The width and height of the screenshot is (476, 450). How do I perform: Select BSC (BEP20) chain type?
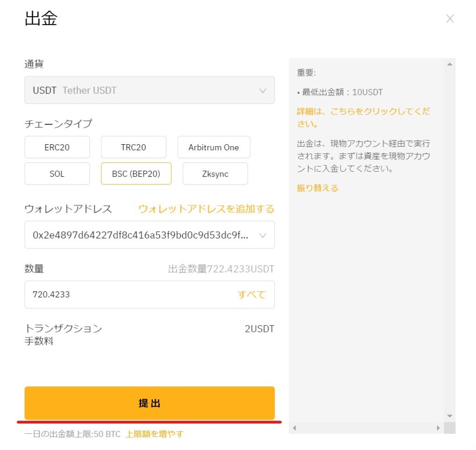[x=136, y=174]
